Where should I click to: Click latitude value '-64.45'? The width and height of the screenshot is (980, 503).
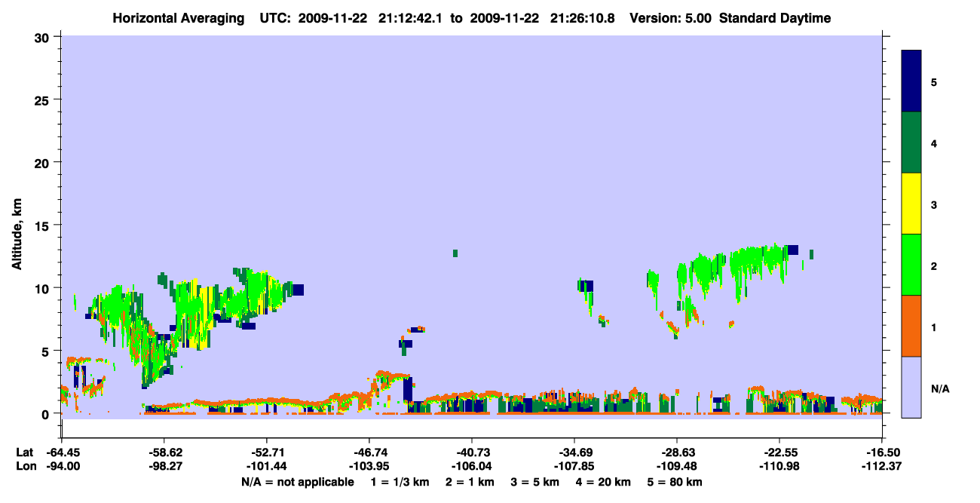click(63, 452)
